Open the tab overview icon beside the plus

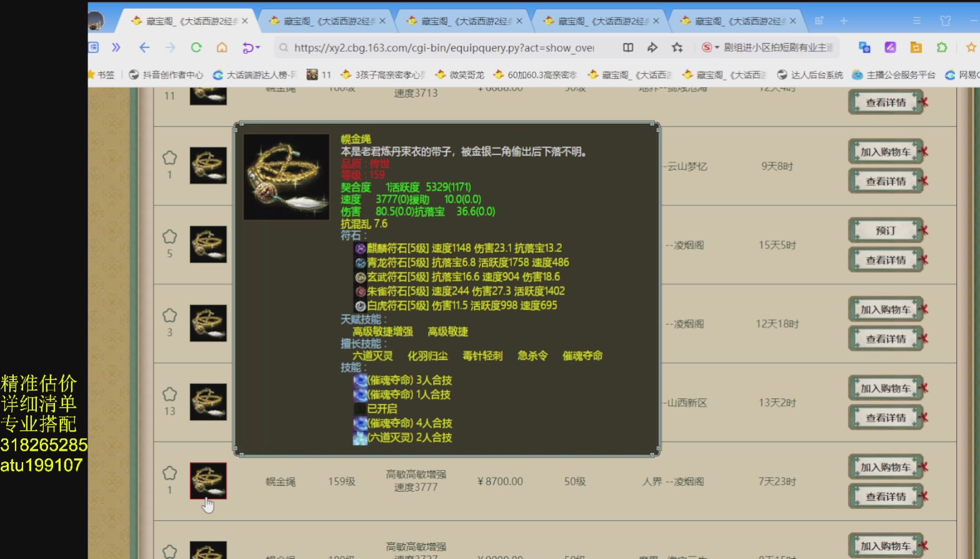(819, 21)
